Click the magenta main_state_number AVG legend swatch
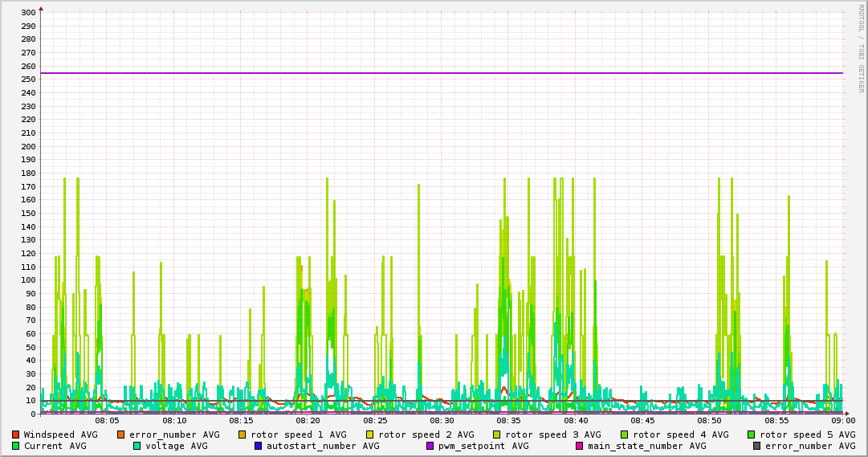Image resolution: width=868 pixels, height=457 pixels. coord(580,446)
